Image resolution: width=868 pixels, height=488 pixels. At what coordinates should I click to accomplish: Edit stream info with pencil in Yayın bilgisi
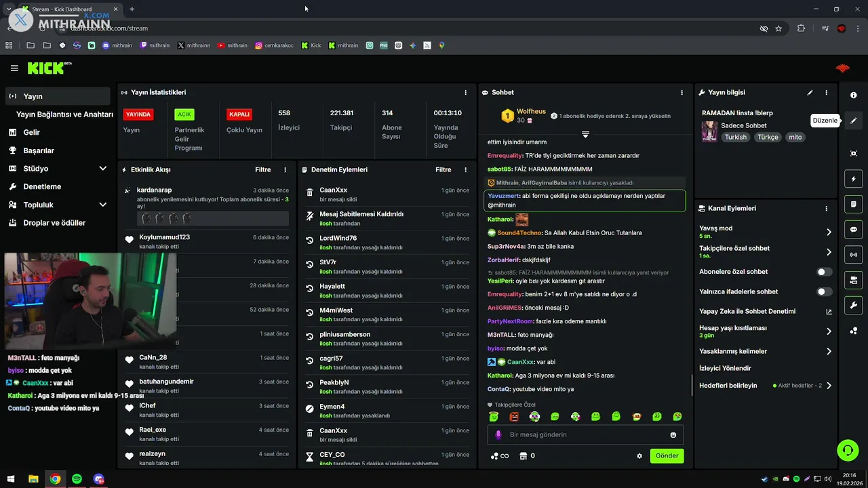point(810,93)
